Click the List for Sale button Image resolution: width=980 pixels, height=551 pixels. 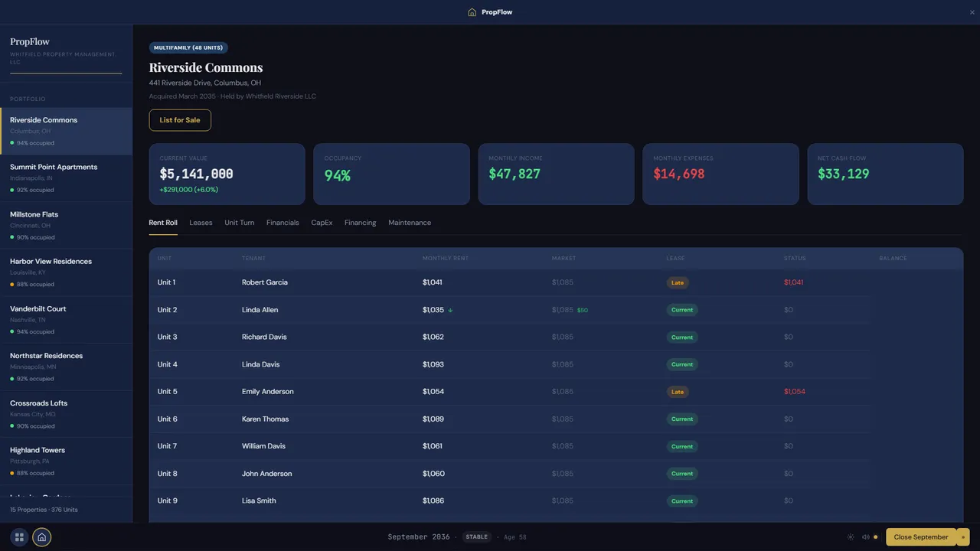coord(180,120)
